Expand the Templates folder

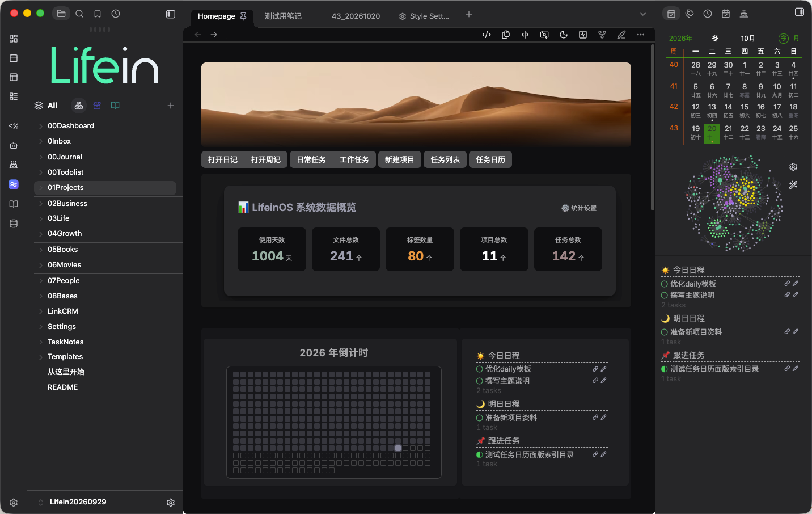tap(41, 357)
